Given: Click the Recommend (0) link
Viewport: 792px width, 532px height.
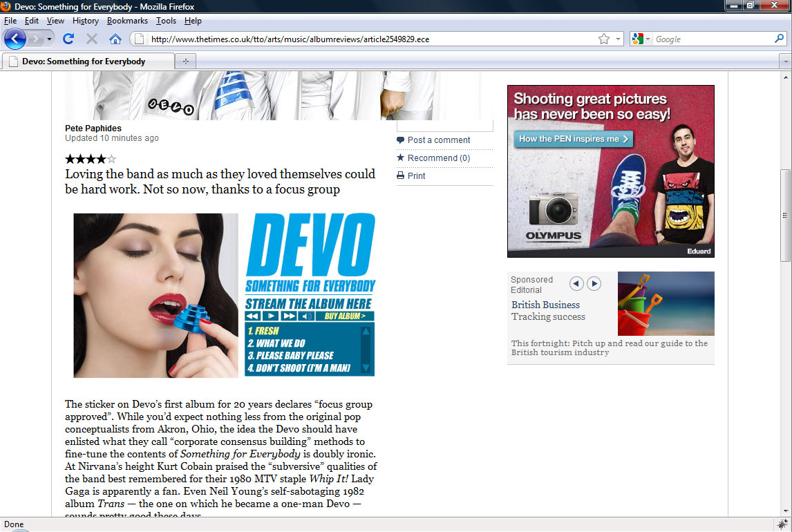Looking at the screenshot, I should point(438,158).
